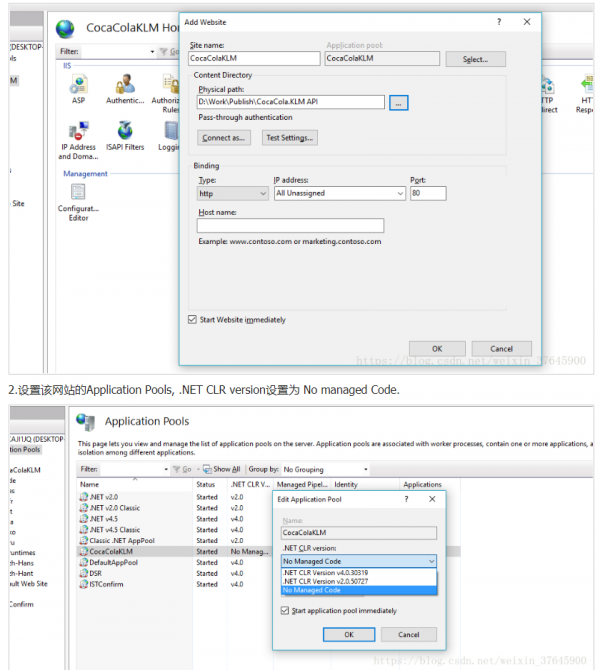This screenshot has width=600, height=670.
Task: Click the Application Pools header icon
Action: [86, 422]
